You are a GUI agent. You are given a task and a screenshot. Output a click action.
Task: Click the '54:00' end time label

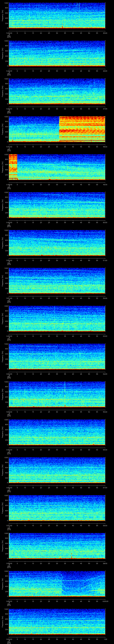click(x=105, y=374)
